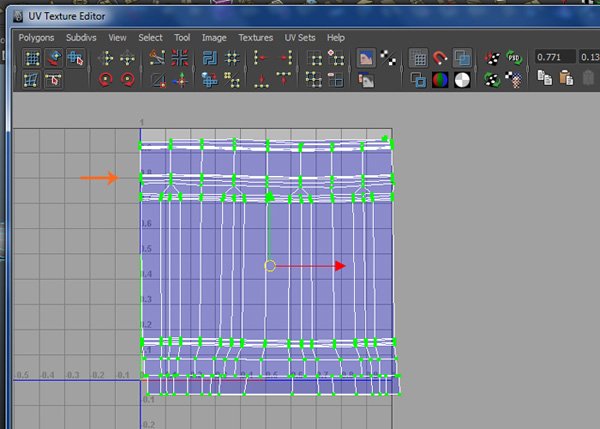
Task: Click the Move and Sew UVs icon
Action: point(180,80)
